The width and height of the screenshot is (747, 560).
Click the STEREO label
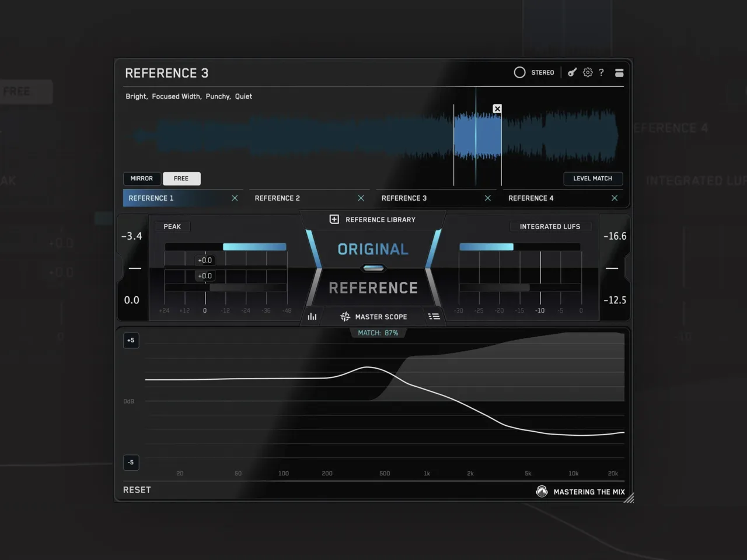543,72
